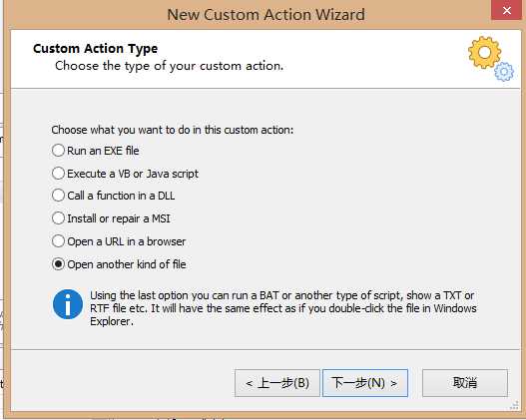Click the large yellow gear icon
This screenshot has width=526, height=420.
tap(484, 53)
